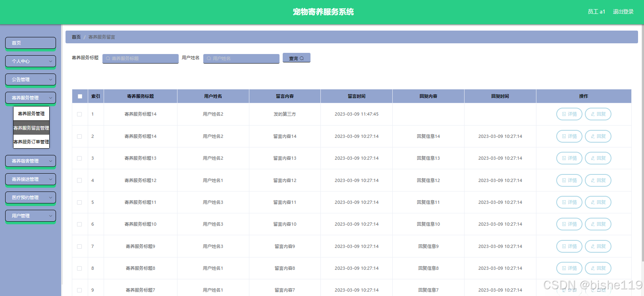
Task: Click the 回复时间 column header
Action: pyautogui.click(x=500, y=96)
